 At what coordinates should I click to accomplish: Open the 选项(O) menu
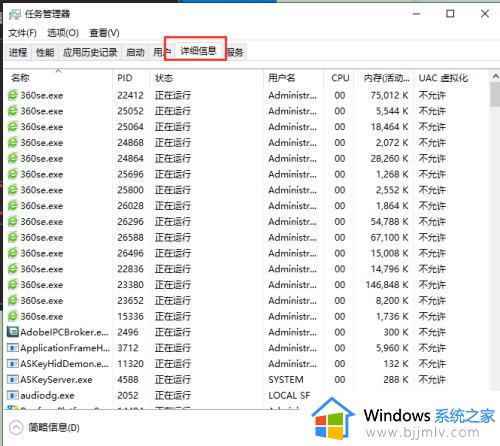63,33
